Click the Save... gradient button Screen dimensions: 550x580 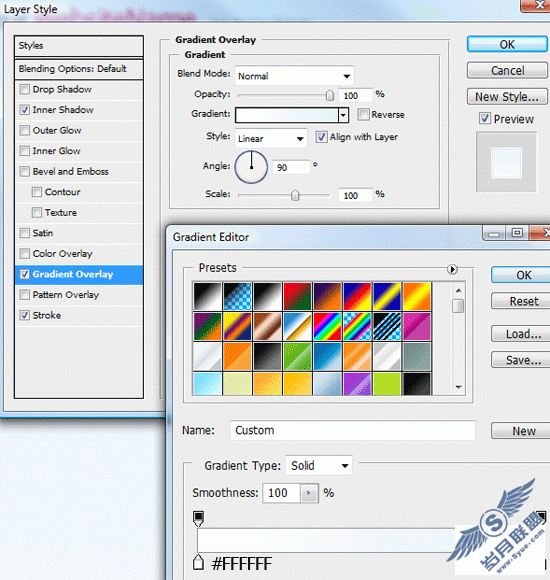point(522,360)
